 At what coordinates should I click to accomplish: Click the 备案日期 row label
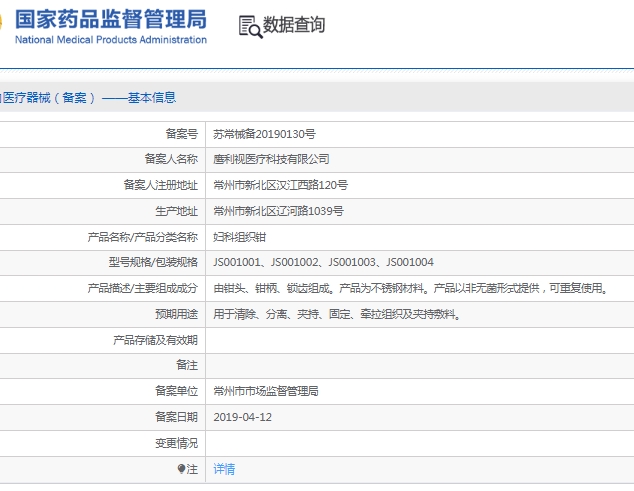(x=176, y=417)
